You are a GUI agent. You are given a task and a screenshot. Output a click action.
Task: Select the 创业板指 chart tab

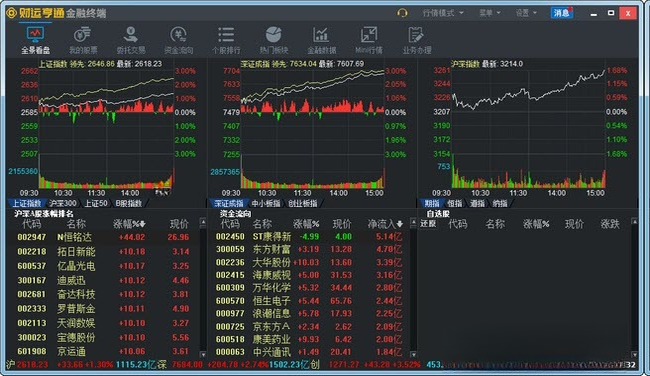pyautogui.click(x=303, y=203)
